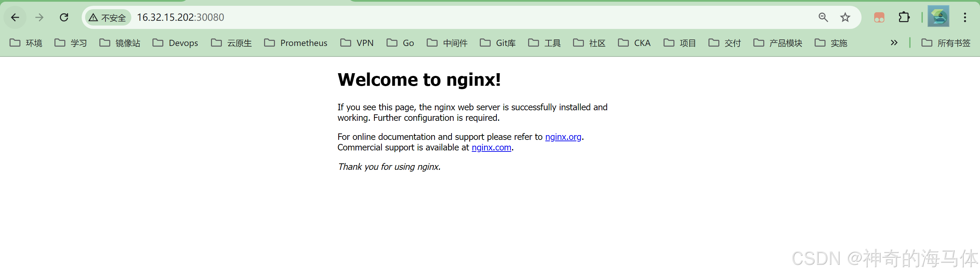Open the VPN bookmark folder
Viewport: 980px width, 275px height.
357,43
